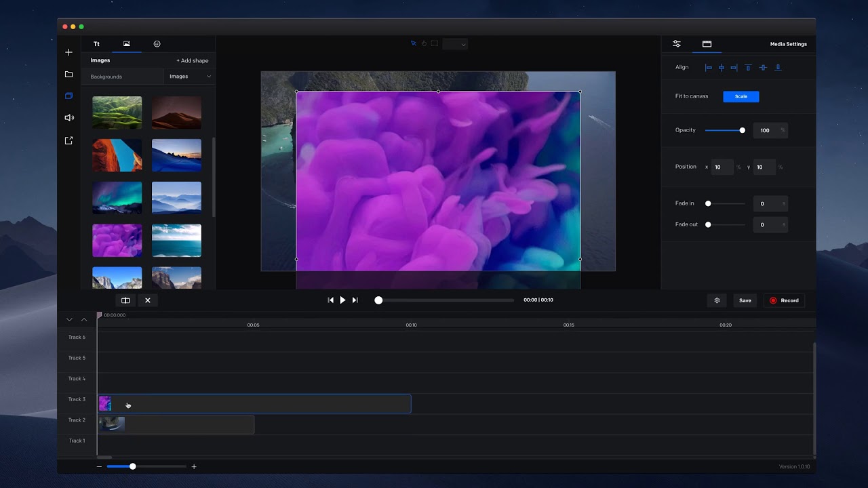This screenshot has width=868, height=488.
Task: Click the Add shape button
Action: (x=193, y=60)
